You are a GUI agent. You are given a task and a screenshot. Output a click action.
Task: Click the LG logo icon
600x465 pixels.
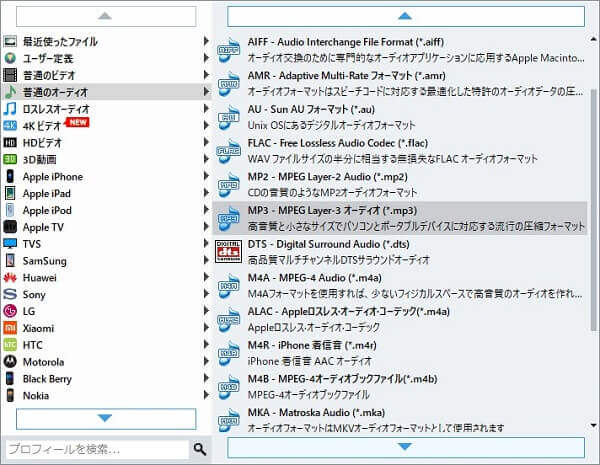(10, 311)
